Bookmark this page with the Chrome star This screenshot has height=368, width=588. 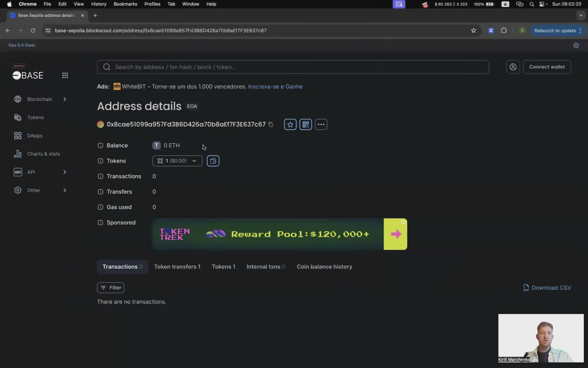[473, 31]
